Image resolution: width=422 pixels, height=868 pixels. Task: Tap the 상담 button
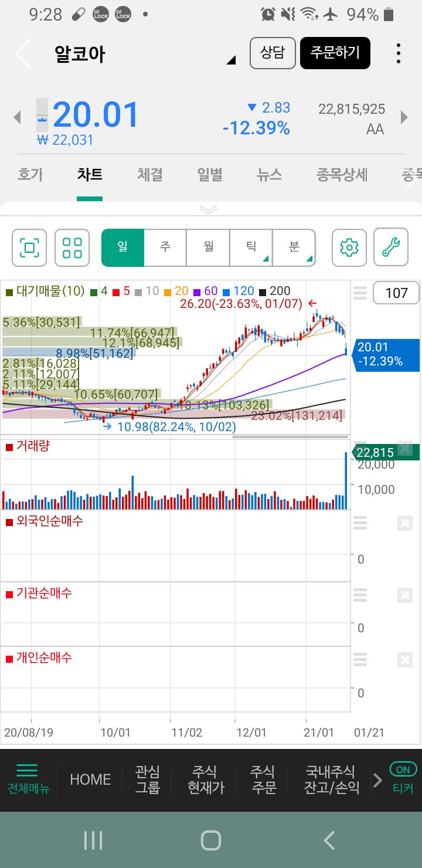coord(273,53)
